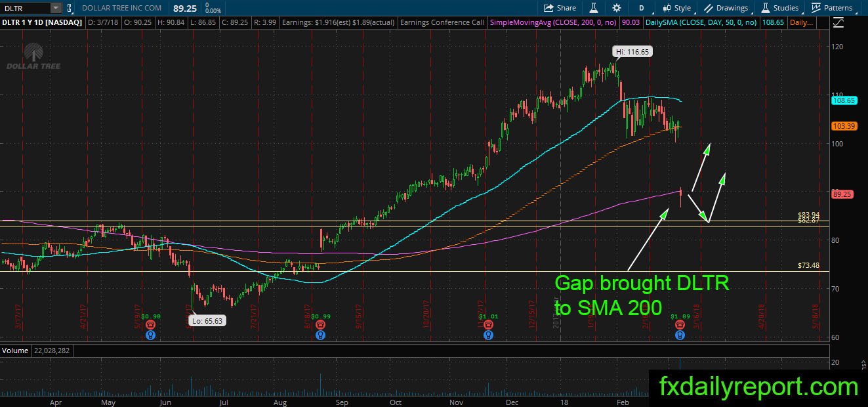Open the symbol actions icon next to DLTR
This screenshot has height=407, width=868.
tap(70, 8)
